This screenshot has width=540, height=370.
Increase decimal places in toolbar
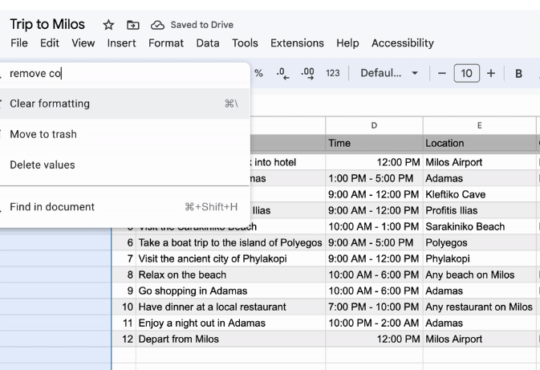[x=307, y=73]
